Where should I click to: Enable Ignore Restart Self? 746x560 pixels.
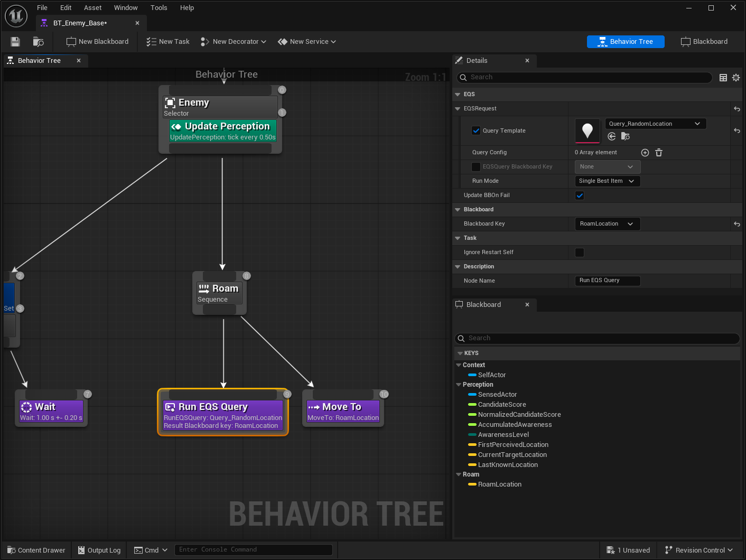pyautogui.click(x=579, y=252)
